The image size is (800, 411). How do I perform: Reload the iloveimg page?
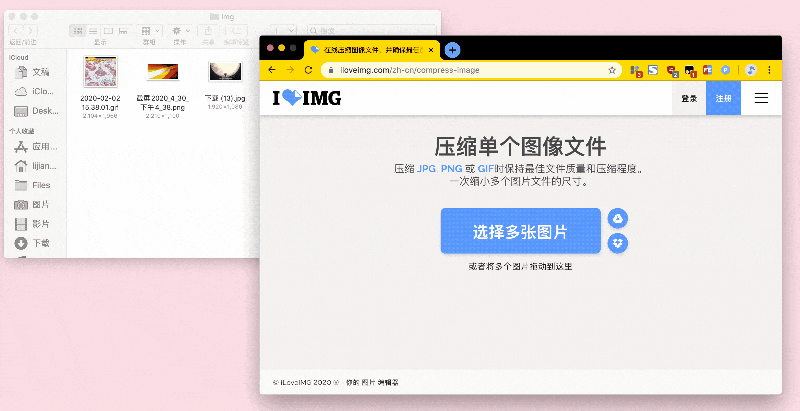(308, 70)
